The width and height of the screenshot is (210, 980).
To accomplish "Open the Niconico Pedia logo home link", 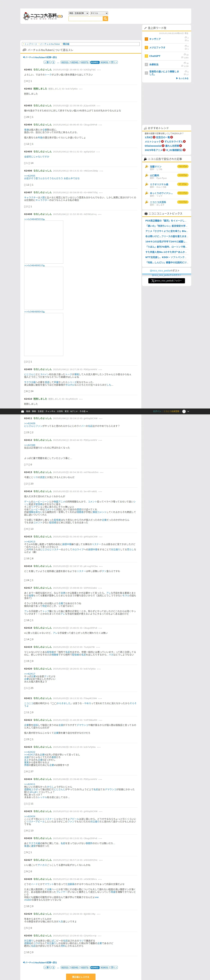I will [43, 16].
